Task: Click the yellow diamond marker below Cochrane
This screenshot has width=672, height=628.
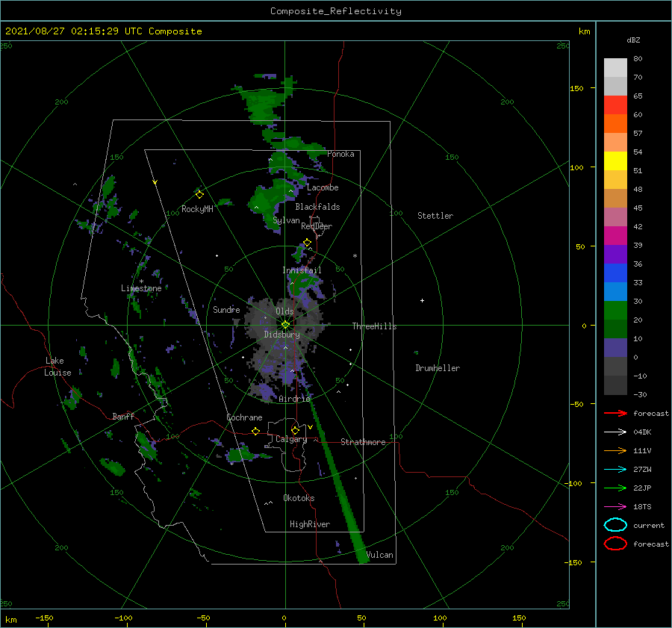Action: 256,431
